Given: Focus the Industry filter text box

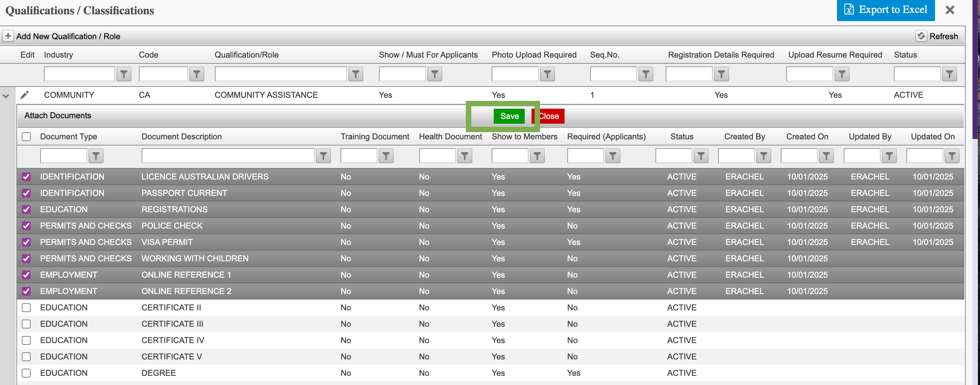Looking at the screenshot, I should [79, 74].
